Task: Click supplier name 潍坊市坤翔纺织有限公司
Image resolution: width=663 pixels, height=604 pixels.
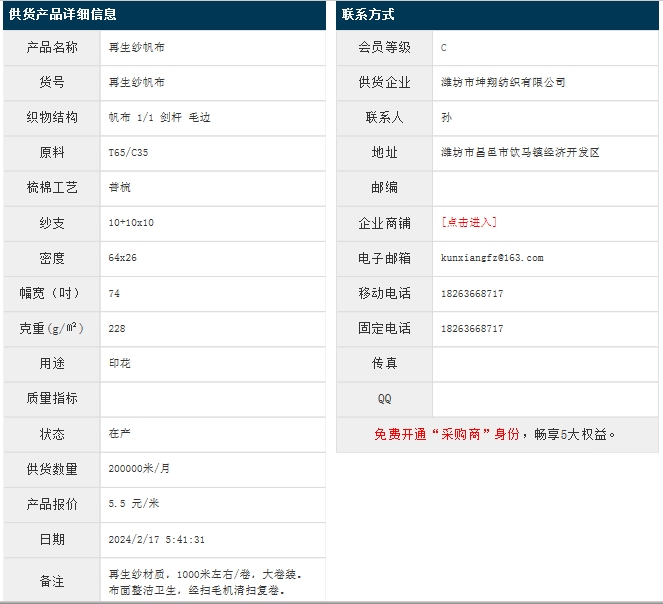Action: click(x=502, y=82)
